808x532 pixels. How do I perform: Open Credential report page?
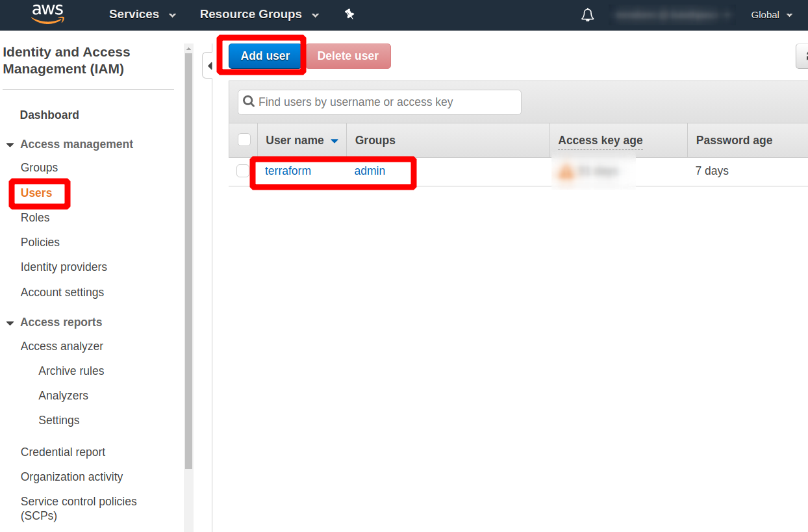point(63,452)
